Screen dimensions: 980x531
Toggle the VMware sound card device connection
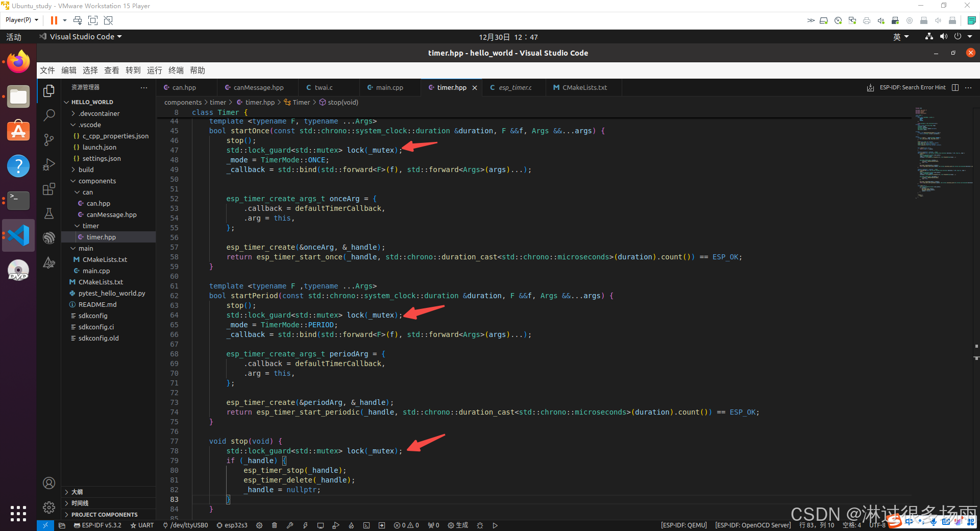pyautogui.click(x=881, y=20)
